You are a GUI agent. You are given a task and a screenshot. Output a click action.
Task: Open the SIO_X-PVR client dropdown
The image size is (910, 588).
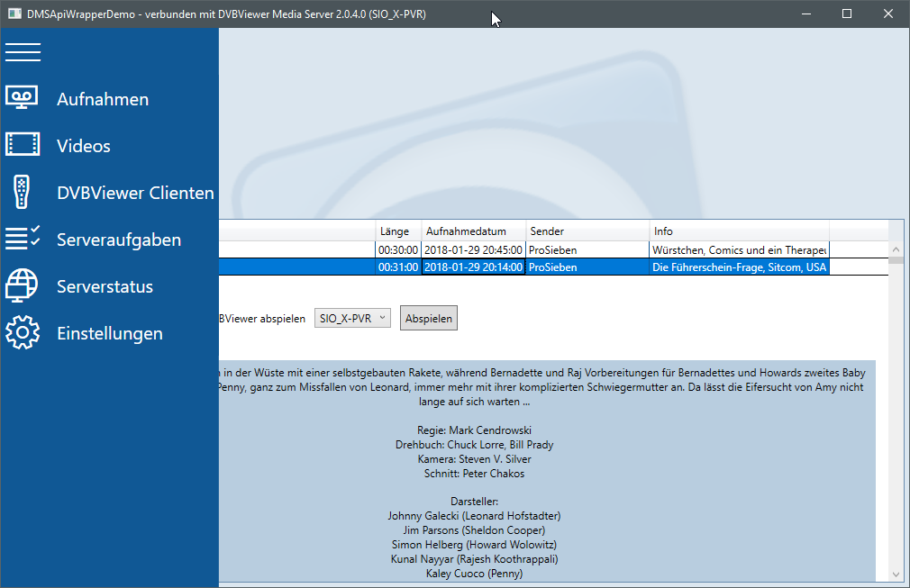tap(352, 318)
